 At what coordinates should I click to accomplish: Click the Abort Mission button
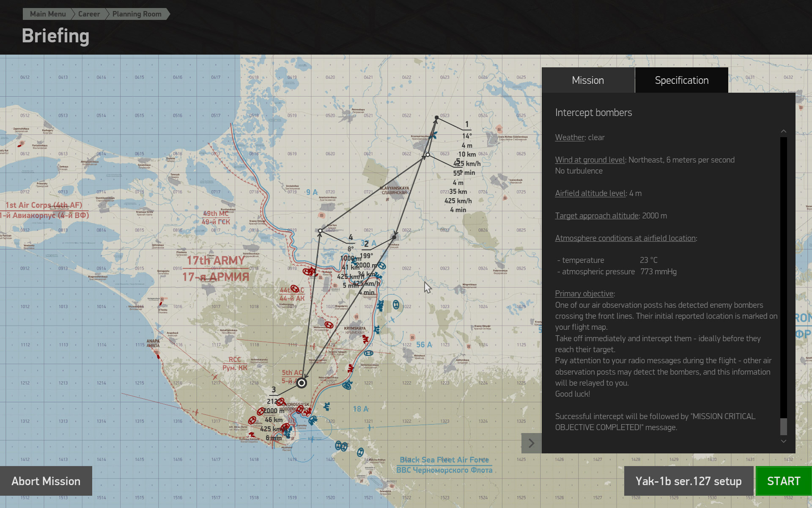tap(46, 481)
